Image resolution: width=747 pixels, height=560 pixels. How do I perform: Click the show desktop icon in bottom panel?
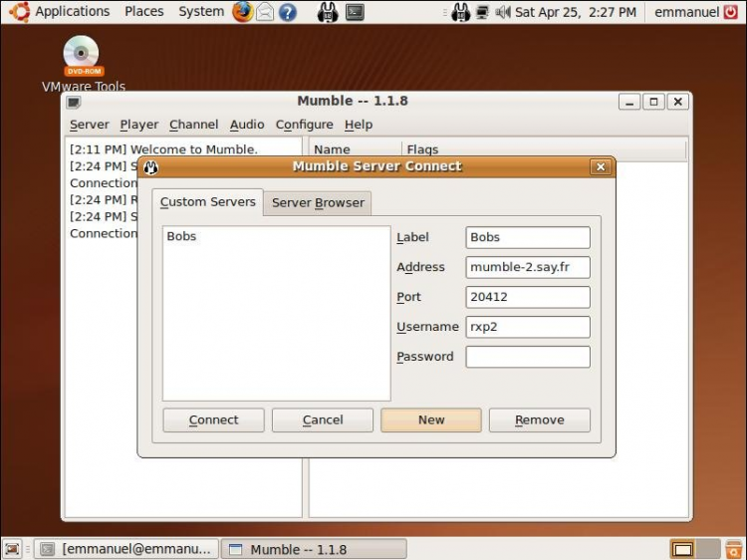(13, 549)
